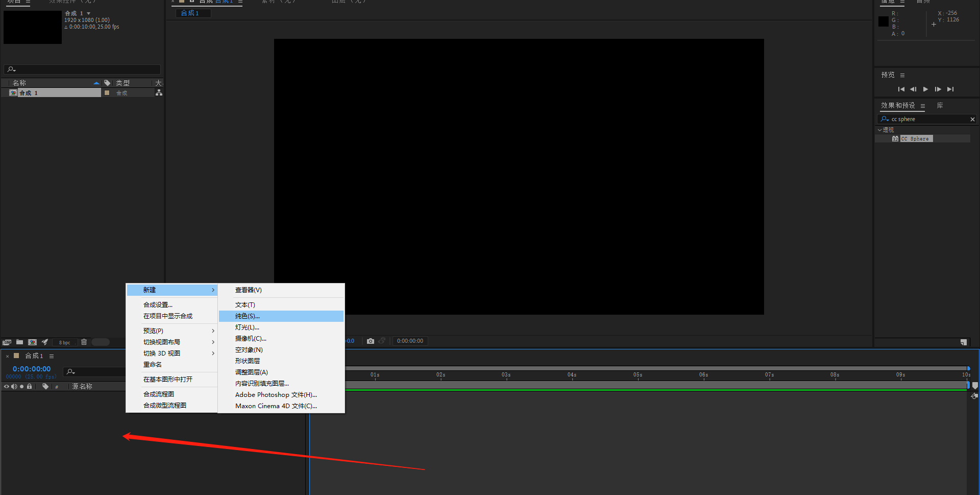Expand the 切换视图布局 submenu

point(213,342)
